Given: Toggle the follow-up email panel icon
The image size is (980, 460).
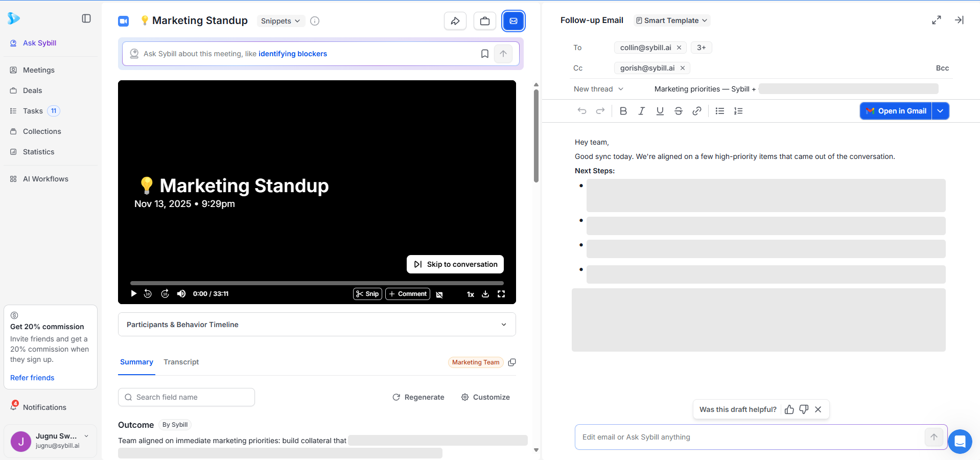Looking at the screenshot, I should 514,21.
